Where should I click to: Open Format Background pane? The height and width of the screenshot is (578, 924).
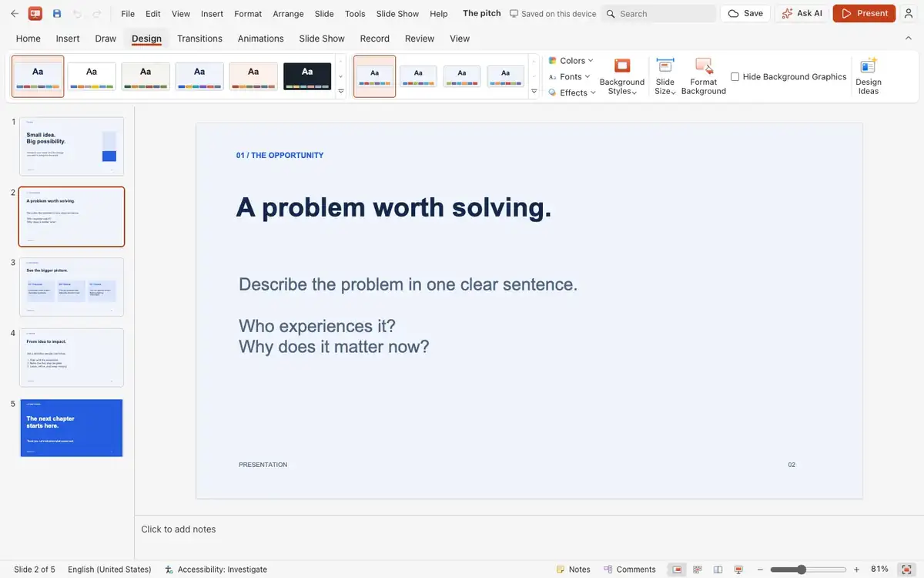pos(704,76)
